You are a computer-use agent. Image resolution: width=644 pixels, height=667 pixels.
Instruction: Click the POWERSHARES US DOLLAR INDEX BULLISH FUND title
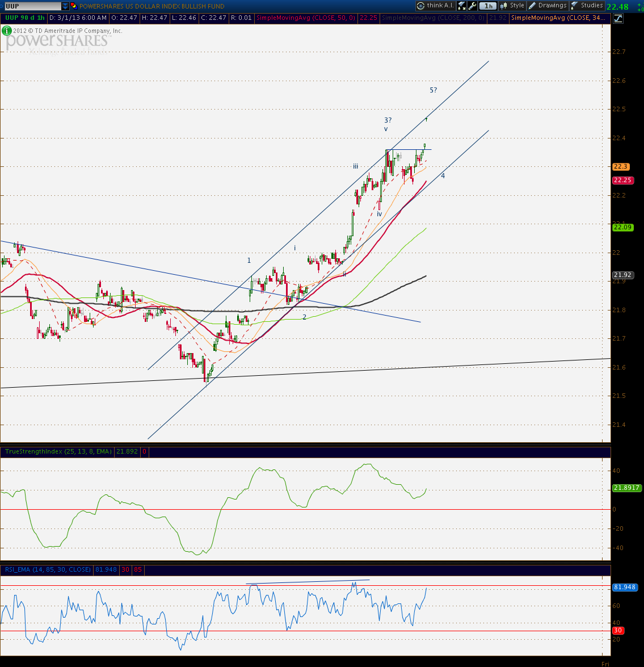click(x=151, y=6)
